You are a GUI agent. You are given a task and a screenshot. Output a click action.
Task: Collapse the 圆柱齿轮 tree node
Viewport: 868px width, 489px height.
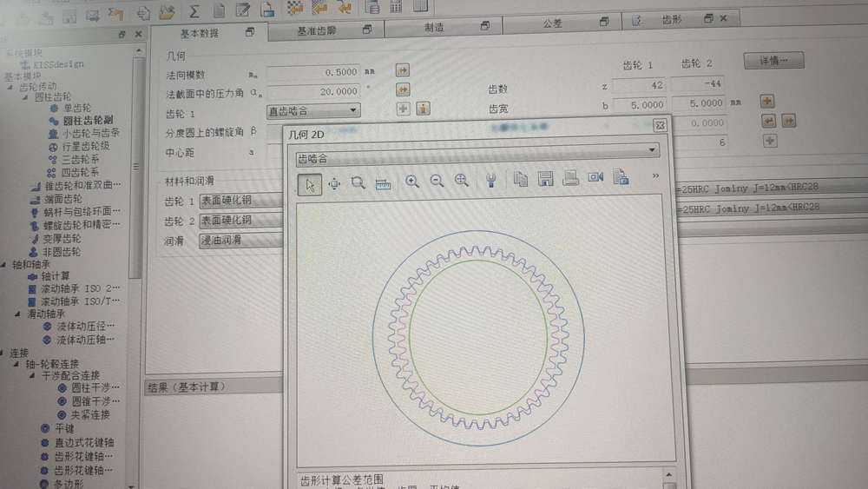[x=25, y=97]
